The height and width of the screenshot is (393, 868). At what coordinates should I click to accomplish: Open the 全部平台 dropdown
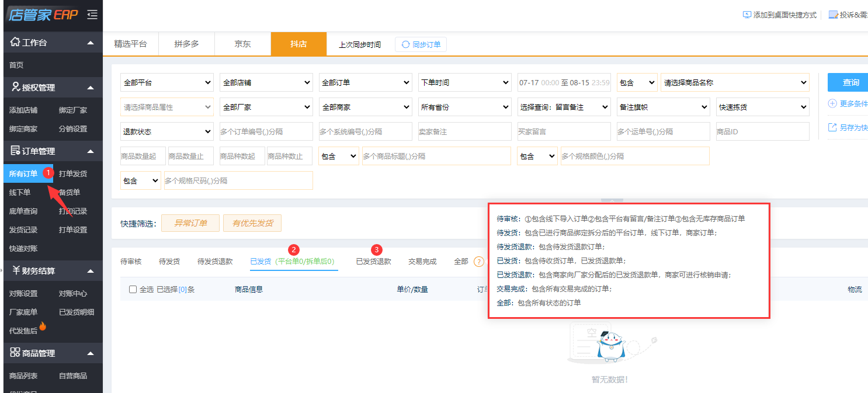[167, 83]
